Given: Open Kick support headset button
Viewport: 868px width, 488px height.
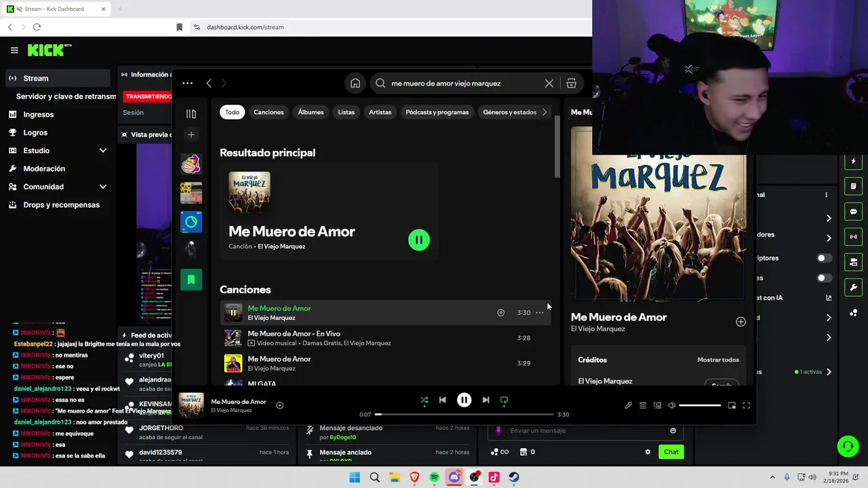Looking at the screenshot, I should point(848,446).
